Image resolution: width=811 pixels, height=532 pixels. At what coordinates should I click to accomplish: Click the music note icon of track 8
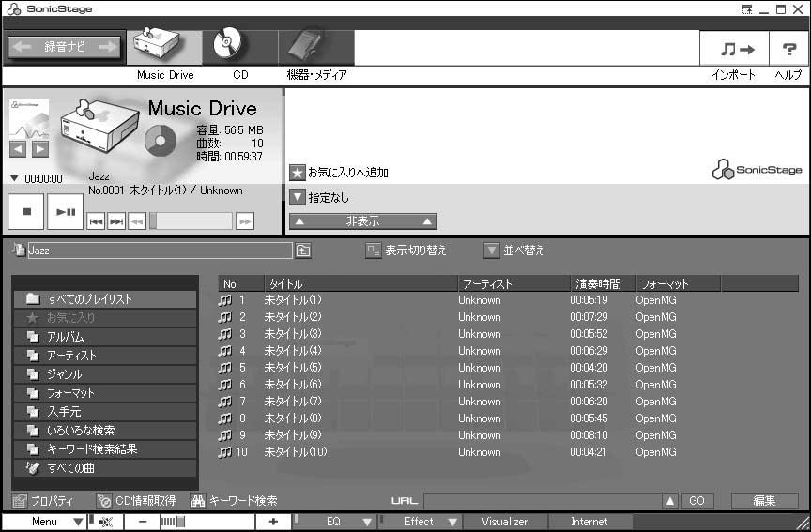225,418
